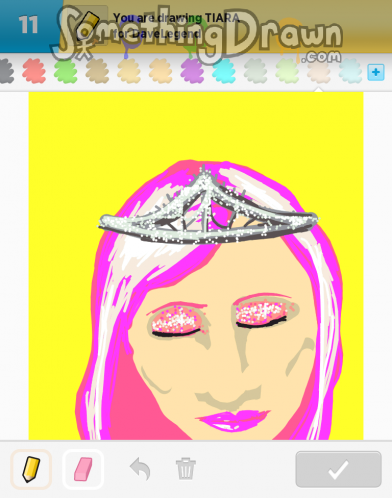
Task: Pick the pale gray-green color swatch
Action: click(x=256, y=71)
